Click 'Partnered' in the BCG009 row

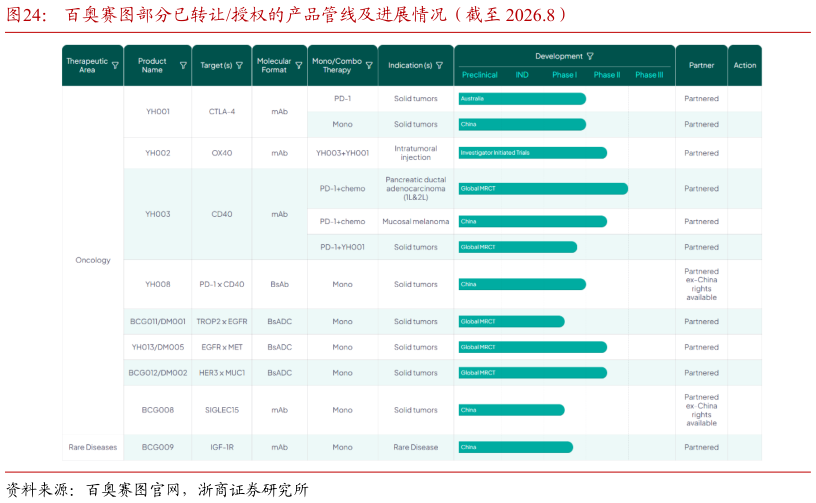point(702,447)
